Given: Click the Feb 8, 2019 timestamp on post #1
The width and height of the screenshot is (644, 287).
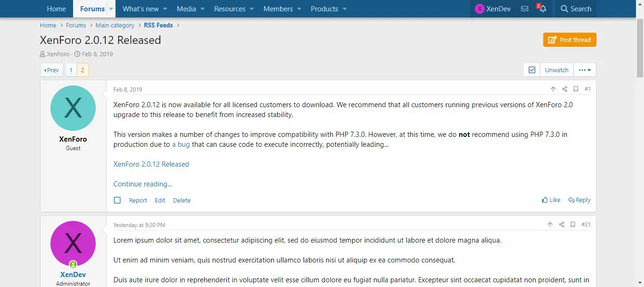Looking at the screenshot, I should pyautogui.click(x=128, y=90).
